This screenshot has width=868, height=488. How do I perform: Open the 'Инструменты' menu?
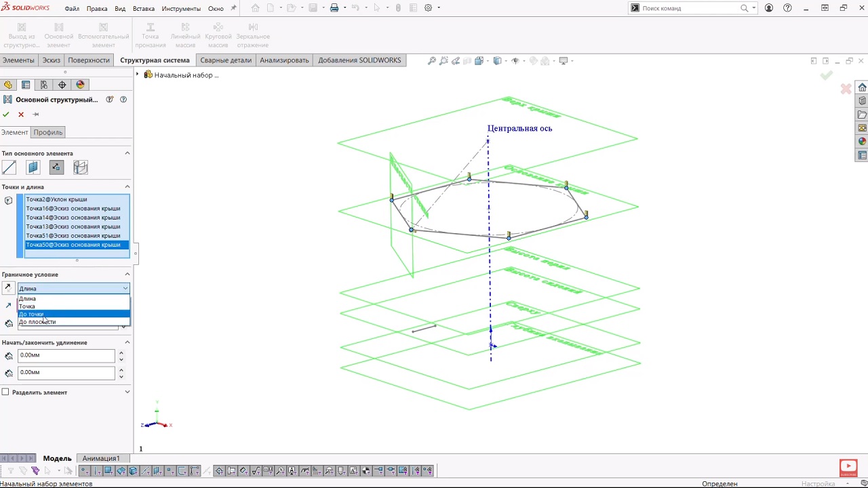(181, 9)
